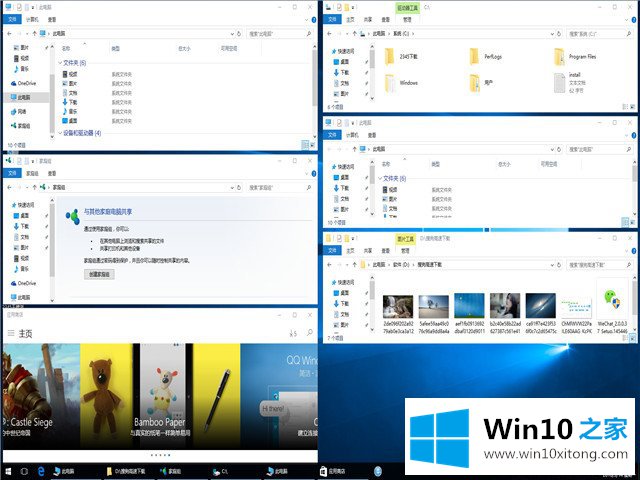Image resolution: width=640 pixels, height=480 pixels.
Task: Open address bar dropdown in C: drive window
Action: [x=552, y=33]
